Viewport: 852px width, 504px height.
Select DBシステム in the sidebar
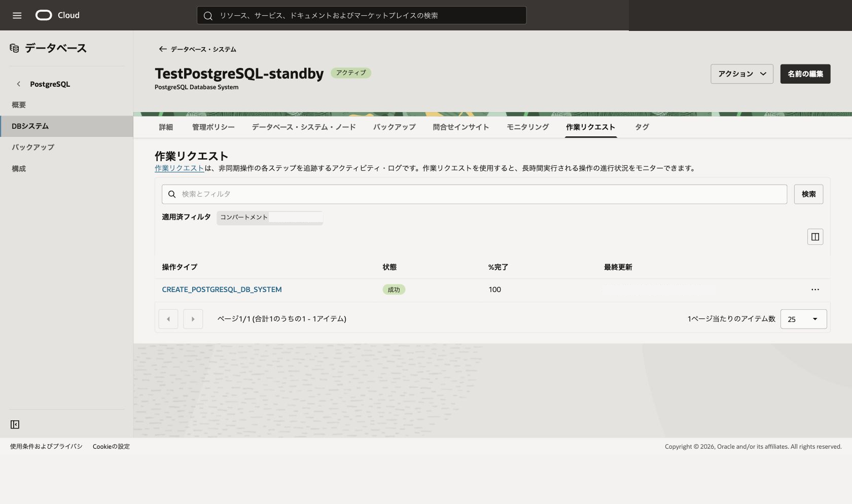point(66,126)
